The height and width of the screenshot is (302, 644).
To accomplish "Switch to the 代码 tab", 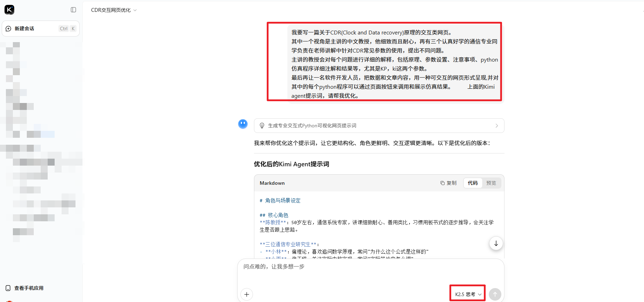I will pyautogui.click(x=472, y=183).
